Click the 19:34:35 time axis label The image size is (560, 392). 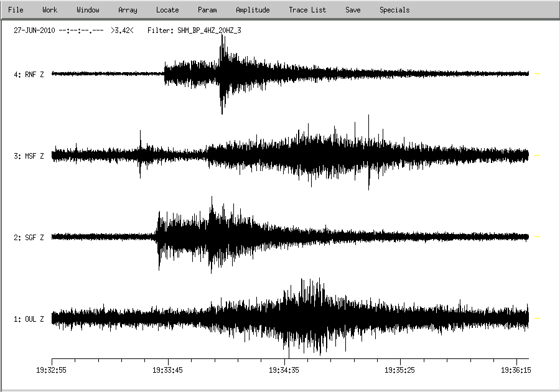[284, 370]
